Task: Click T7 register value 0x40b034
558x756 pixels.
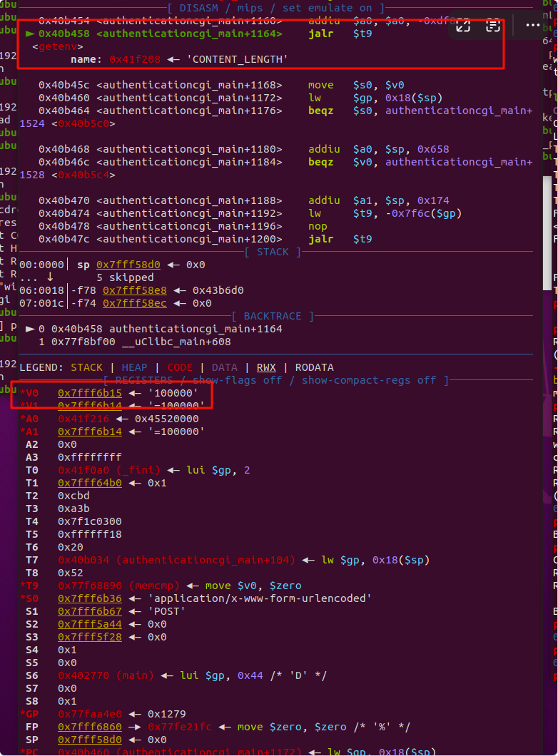Action: (x=83, y=561)
